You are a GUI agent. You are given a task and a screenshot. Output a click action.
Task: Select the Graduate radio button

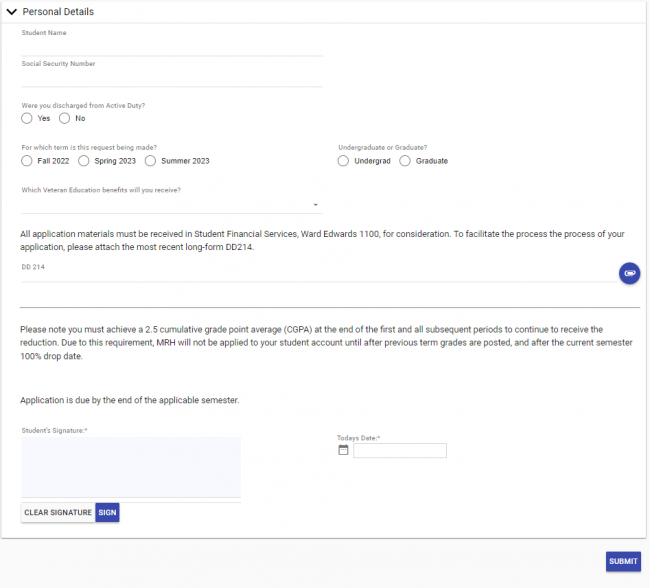click(x=405, y=160)
